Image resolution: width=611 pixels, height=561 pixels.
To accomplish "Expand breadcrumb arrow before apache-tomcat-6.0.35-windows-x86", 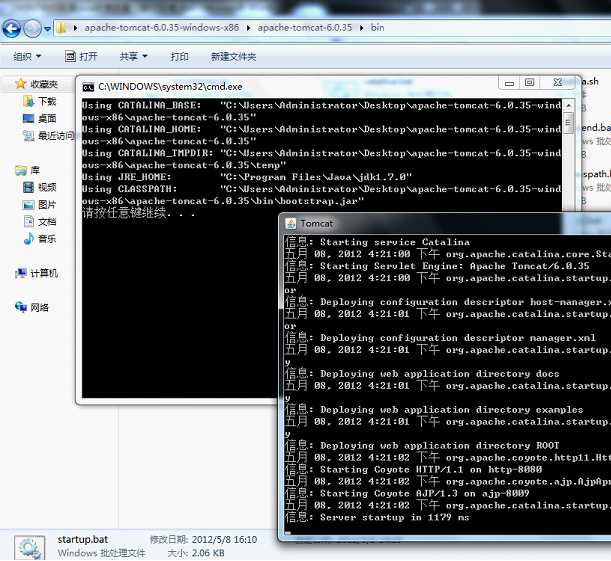I will (x=75, y=28).
